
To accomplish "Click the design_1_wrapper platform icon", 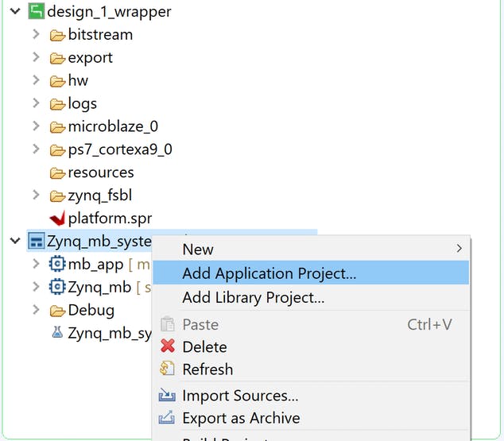I will point(36,12).
